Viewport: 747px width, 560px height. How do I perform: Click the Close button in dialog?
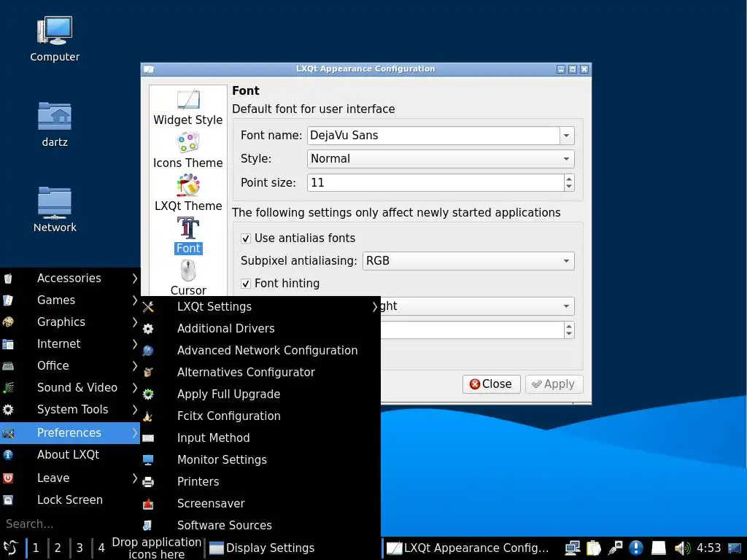[x=491, y=384]
